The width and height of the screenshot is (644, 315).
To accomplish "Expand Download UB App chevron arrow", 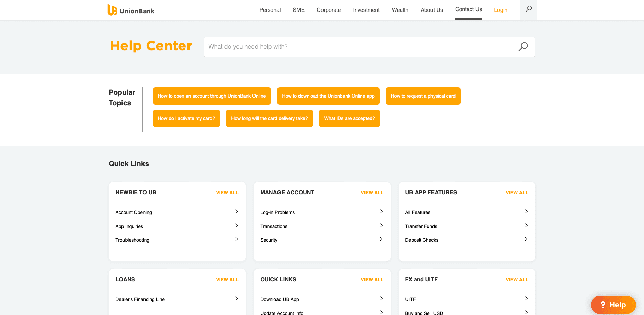I will (381, 298).
